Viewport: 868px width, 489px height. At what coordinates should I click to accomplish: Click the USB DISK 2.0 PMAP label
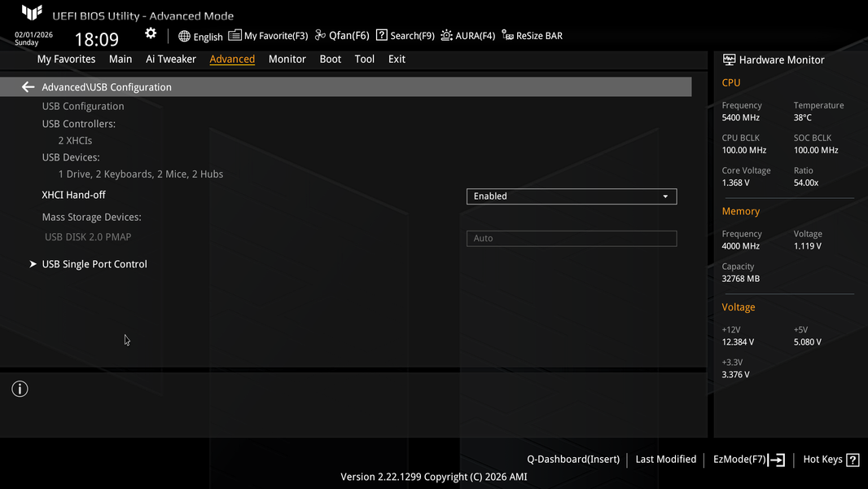click(88, 237)
